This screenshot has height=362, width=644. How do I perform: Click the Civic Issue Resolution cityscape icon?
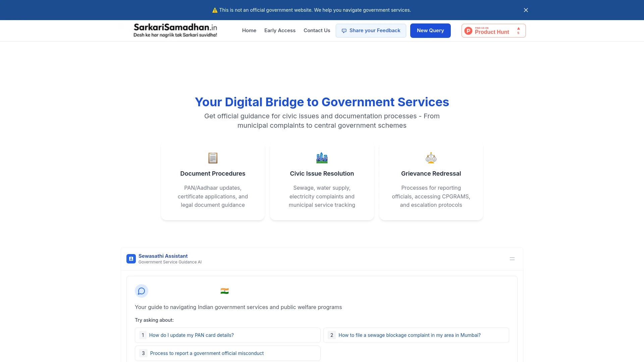pyautogui.click(x=322, y=158)
